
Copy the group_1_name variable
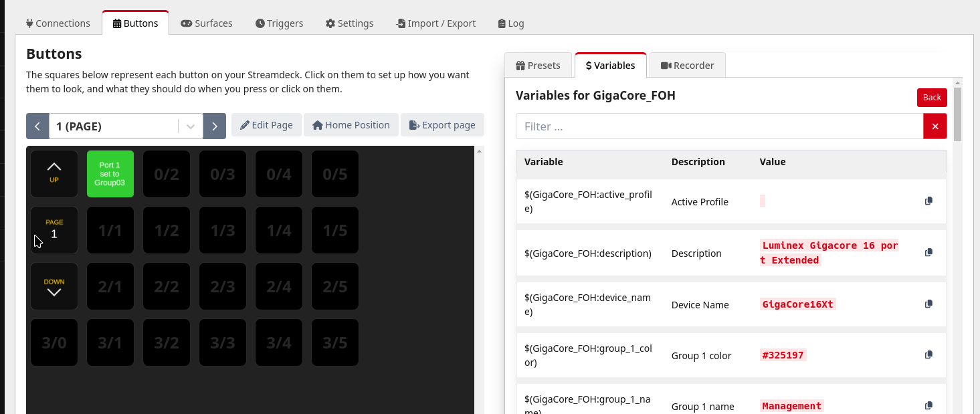click(928, 406)
